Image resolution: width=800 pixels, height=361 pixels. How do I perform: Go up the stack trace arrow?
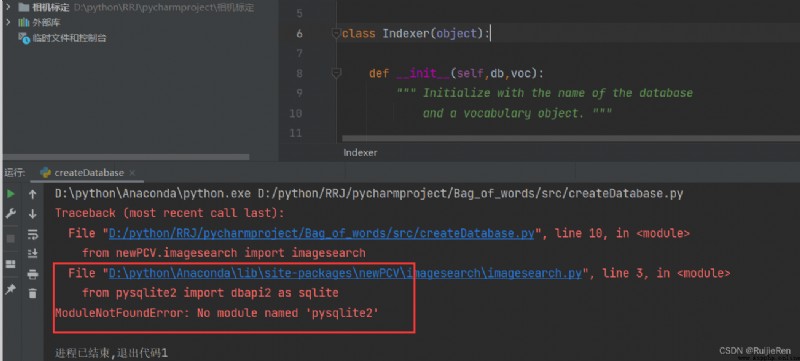(x=33, y=194)
